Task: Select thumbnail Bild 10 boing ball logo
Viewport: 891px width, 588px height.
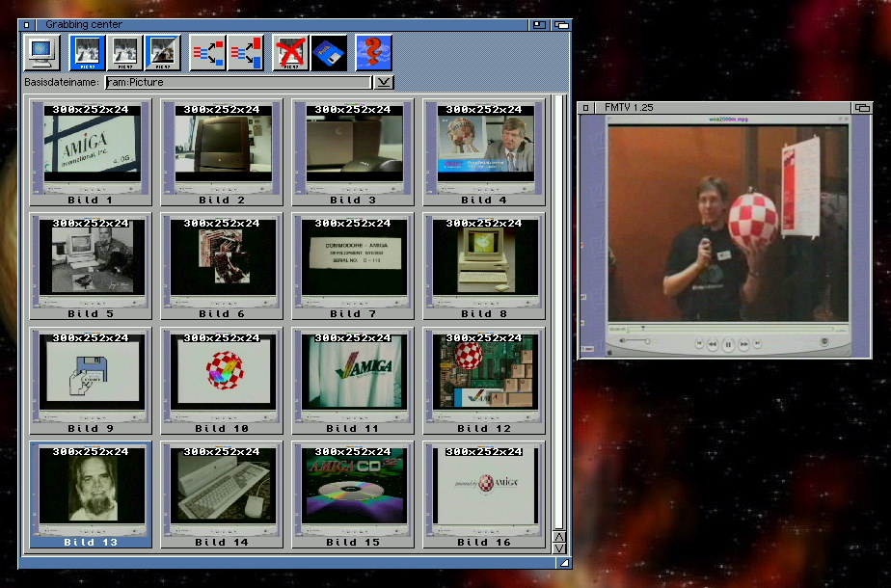Action: coord(222,380)
